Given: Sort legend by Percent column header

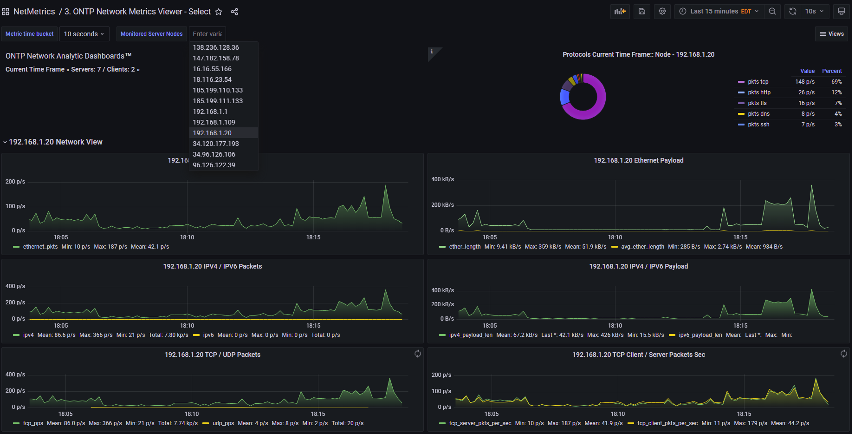Looking at the screenshot, I should 832,71.
